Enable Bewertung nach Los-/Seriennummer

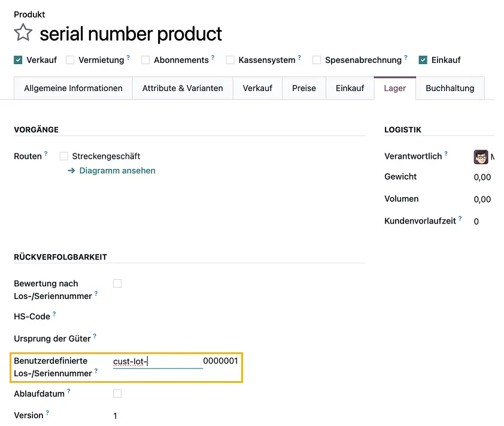point(117,283)
